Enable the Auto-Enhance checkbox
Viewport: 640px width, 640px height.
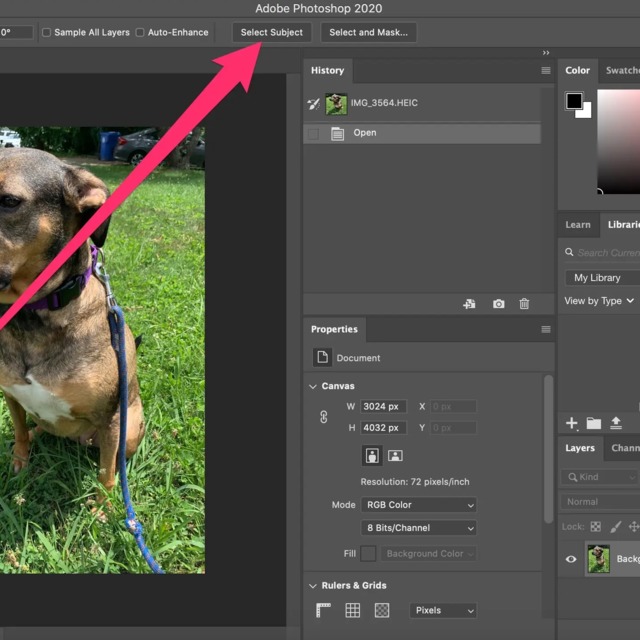140,33
